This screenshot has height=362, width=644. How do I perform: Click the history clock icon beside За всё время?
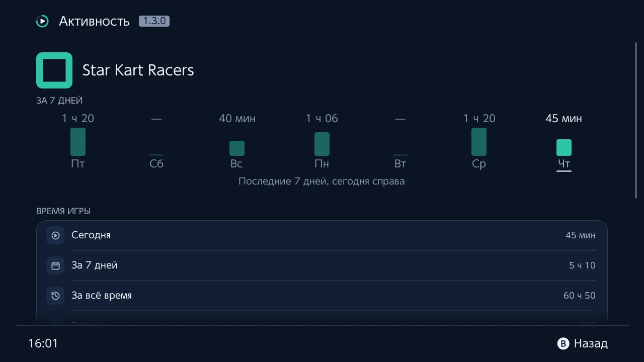pos(55,296)
